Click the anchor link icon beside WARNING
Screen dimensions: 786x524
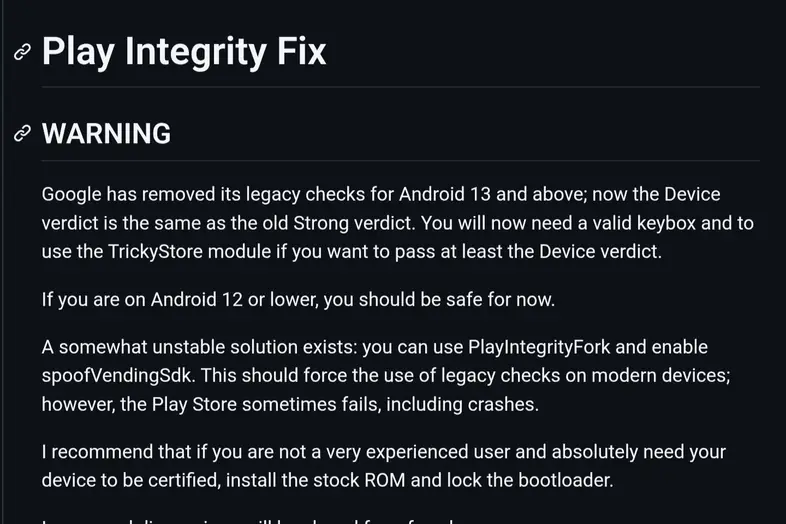pos(22,133)
